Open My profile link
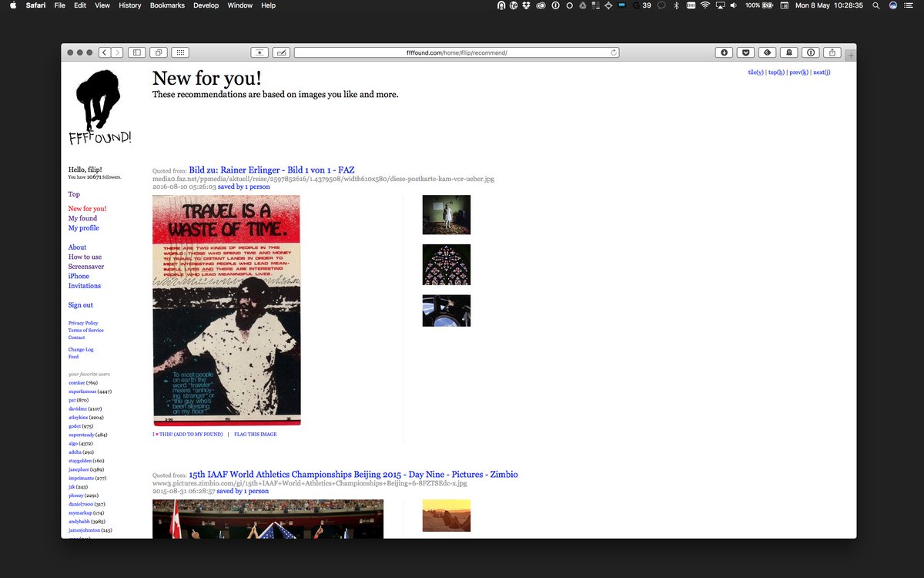The width and height of the screenshot is (924, 578). click(83, 228)
